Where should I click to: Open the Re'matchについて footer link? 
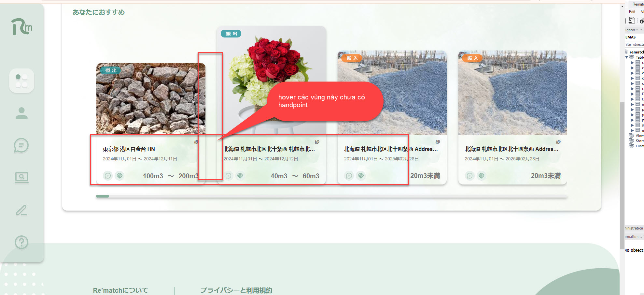[x=120, y=290]
